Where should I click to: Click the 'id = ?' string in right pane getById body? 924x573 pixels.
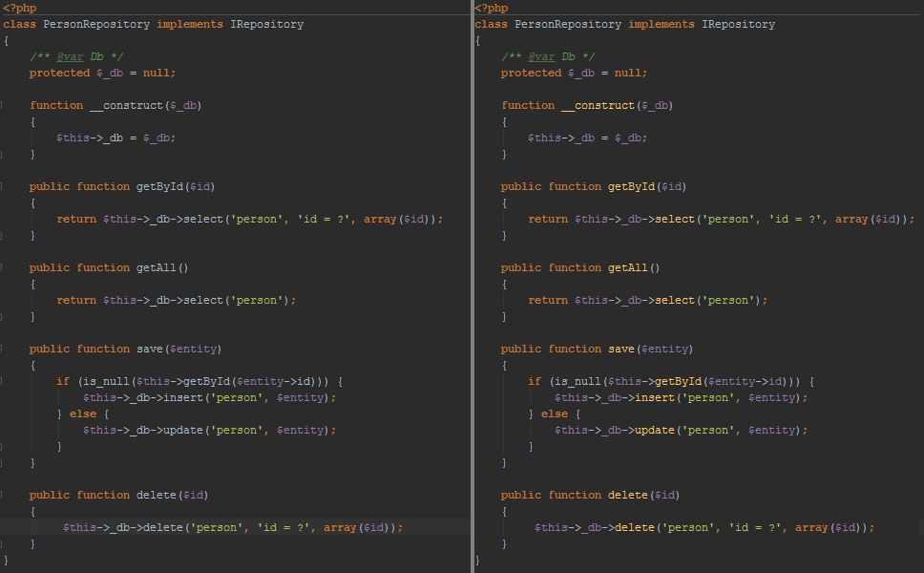tap(795, 220)
